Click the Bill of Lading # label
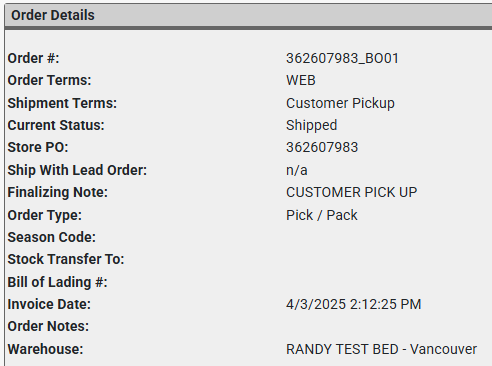 pyautogui.click(x=58, y=282)
